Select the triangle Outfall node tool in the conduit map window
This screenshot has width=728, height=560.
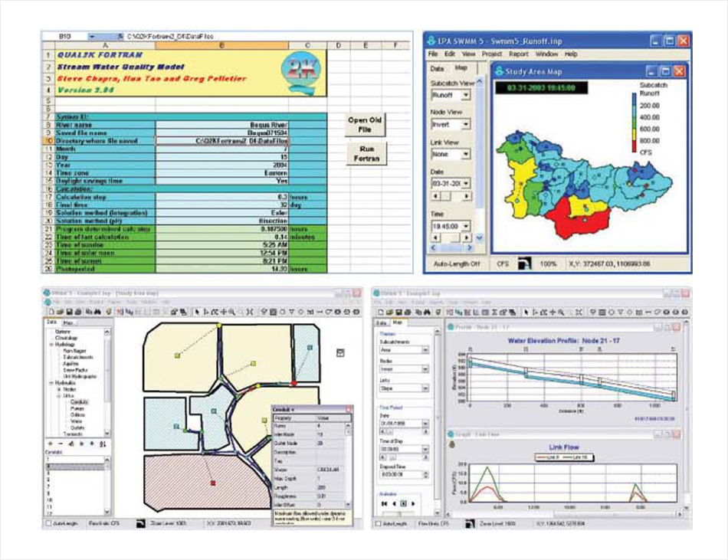tap(292, 313)
